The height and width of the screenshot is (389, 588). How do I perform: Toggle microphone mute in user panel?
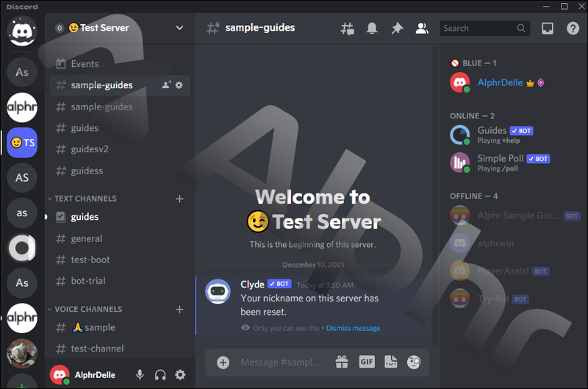click(140, 375)
